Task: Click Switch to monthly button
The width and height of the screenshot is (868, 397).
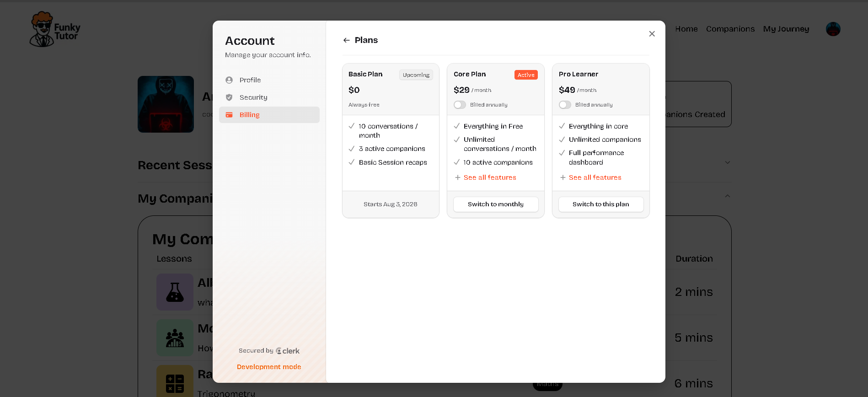Action: [x=495, y=204]
